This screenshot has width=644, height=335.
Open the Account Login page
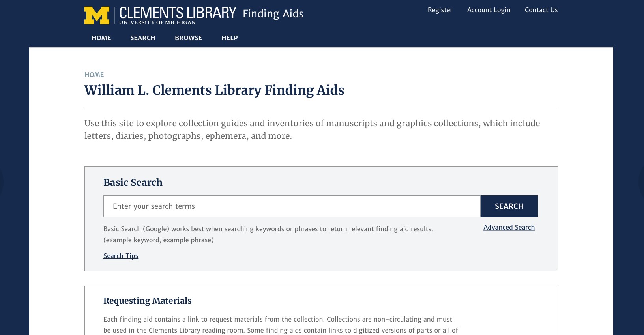[x=489, y=10]
